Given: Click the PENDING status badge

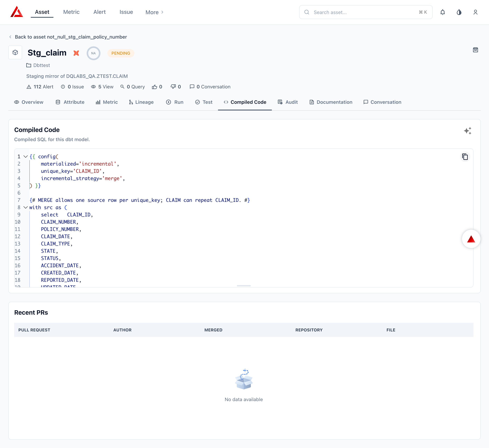Looking at the screenshot, I should [121, 53].
